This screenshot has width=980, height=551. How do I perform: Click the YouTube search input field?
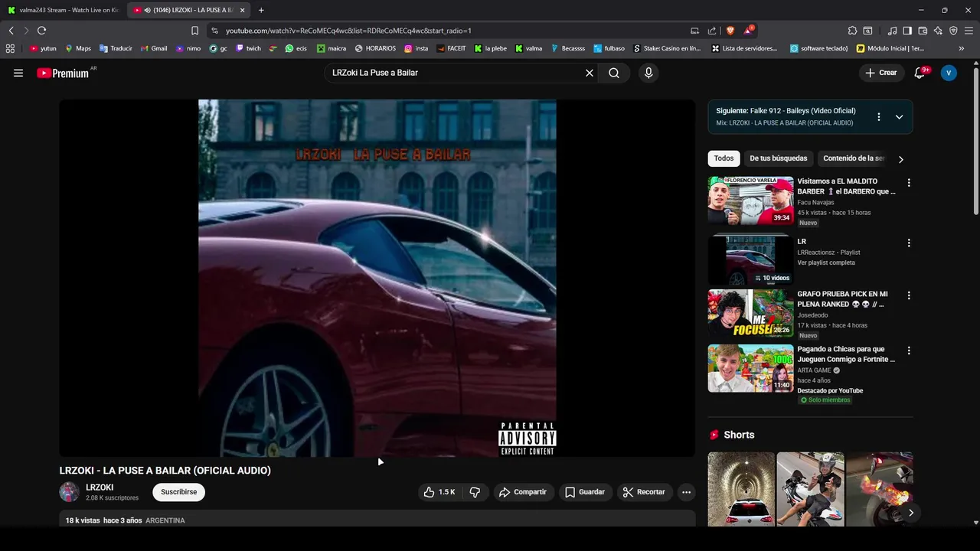click(x=456, y=73)
